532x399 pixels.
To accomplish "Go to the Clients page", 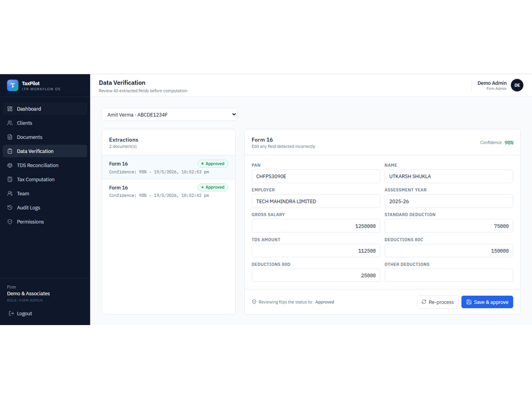I will pos(45,123).
